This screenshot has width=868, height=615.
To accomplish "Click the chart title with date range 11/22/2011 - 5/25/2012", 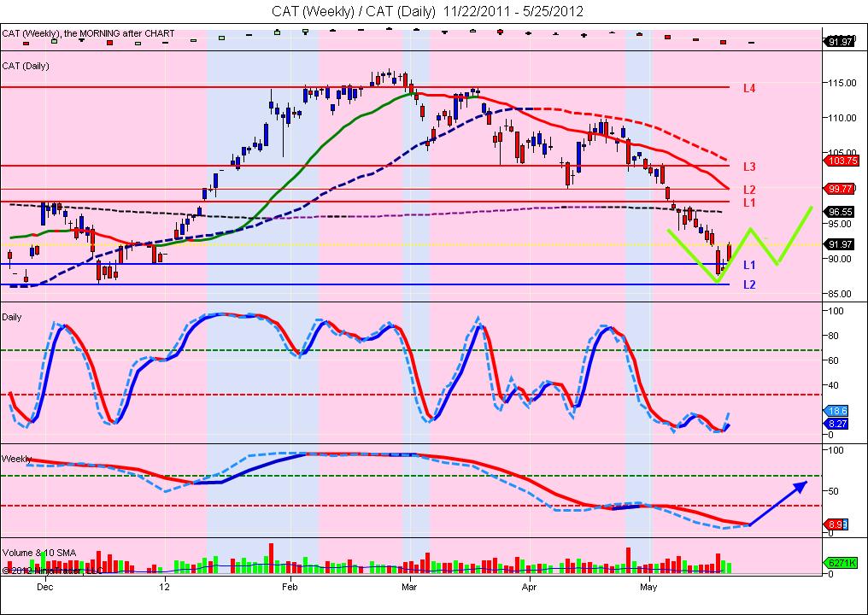I will pos(427,11).
